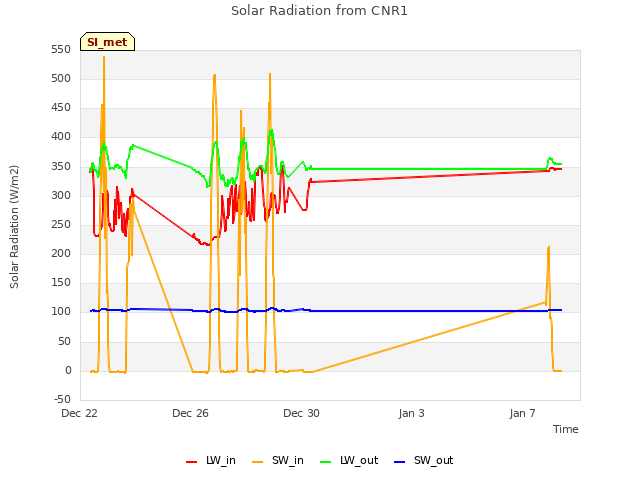
Task: Click the orange SW_in peak near Jan 7
Action: [549, 247]
